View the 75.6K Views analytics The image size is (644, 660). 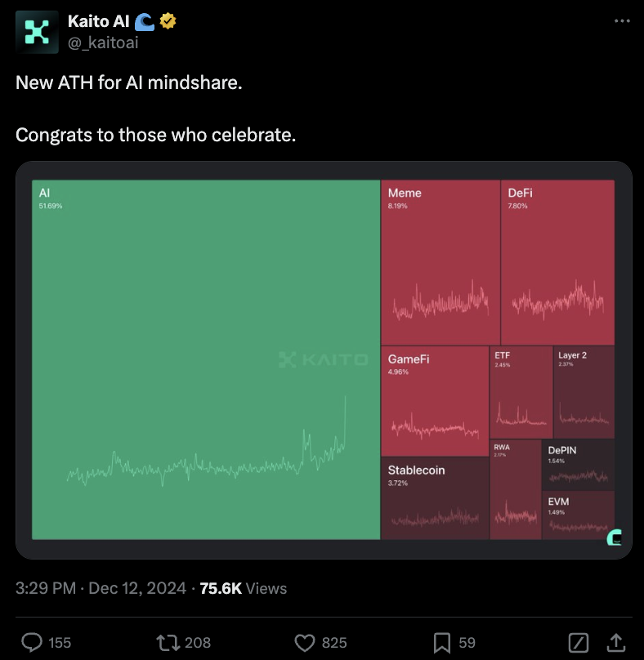tap(243, 588)
